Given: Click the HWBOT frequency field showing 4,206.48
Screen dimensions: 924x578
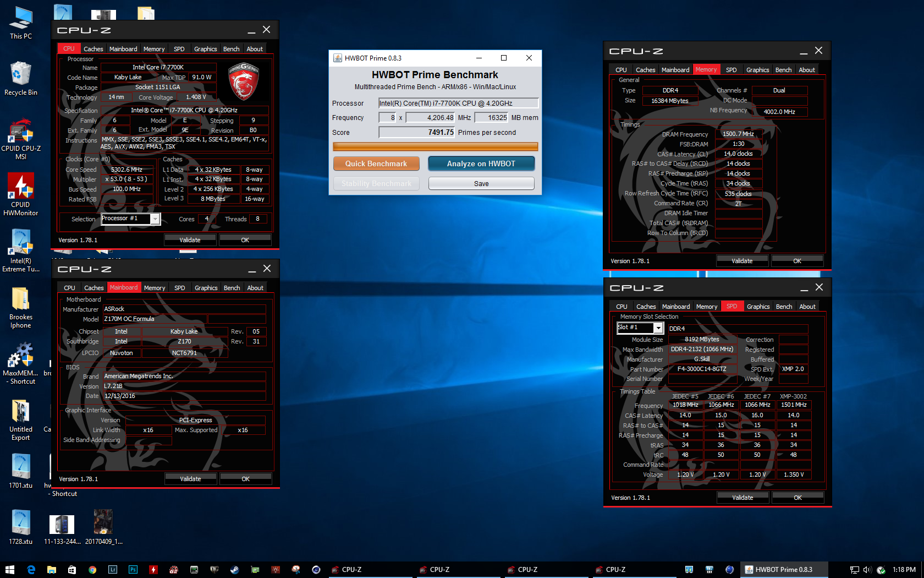Looking at the screenshot, I should click(431, 117).
